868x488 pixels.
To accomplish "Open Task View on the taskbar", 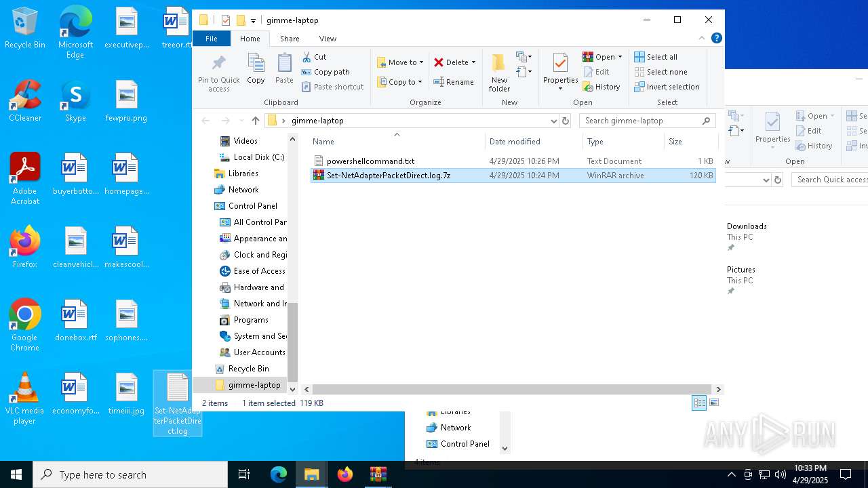I will [x=244, y=474].
